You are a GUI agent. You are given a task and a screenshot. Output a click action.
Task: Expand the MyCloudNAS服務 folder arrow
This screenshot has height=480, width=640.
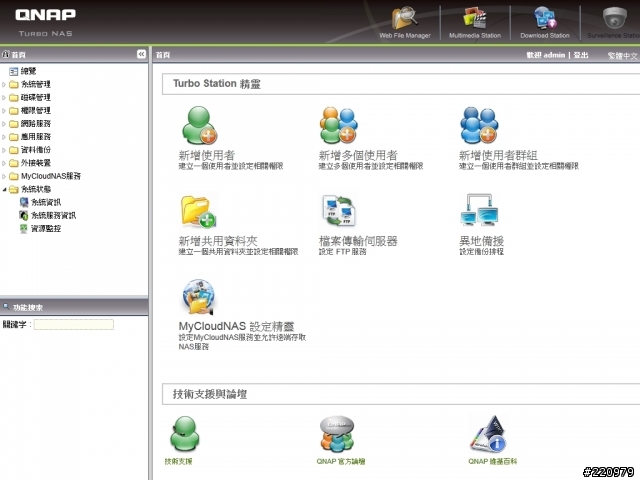pyautogui.click(x=4, y=176)
